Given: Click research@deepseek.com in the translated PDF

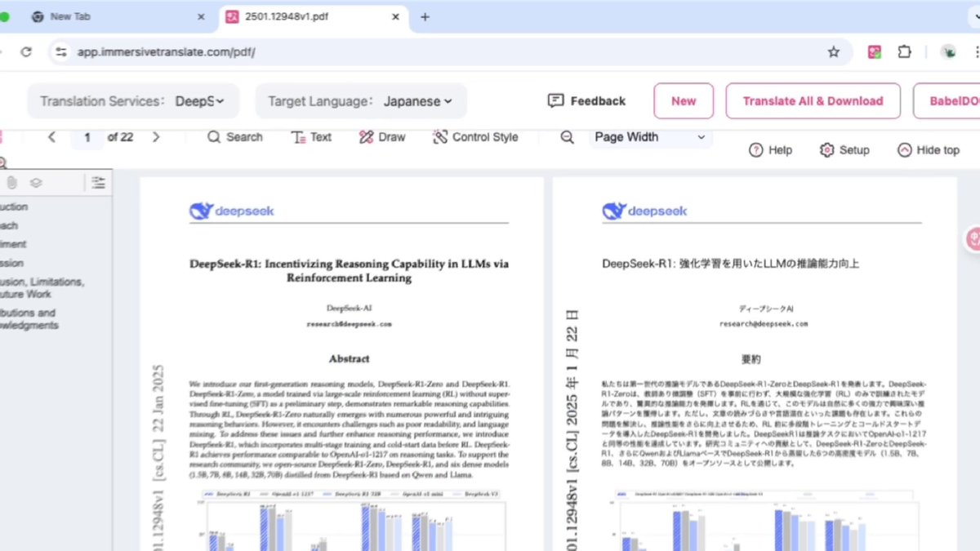Looking at the screenshot, I should (763, 324).
